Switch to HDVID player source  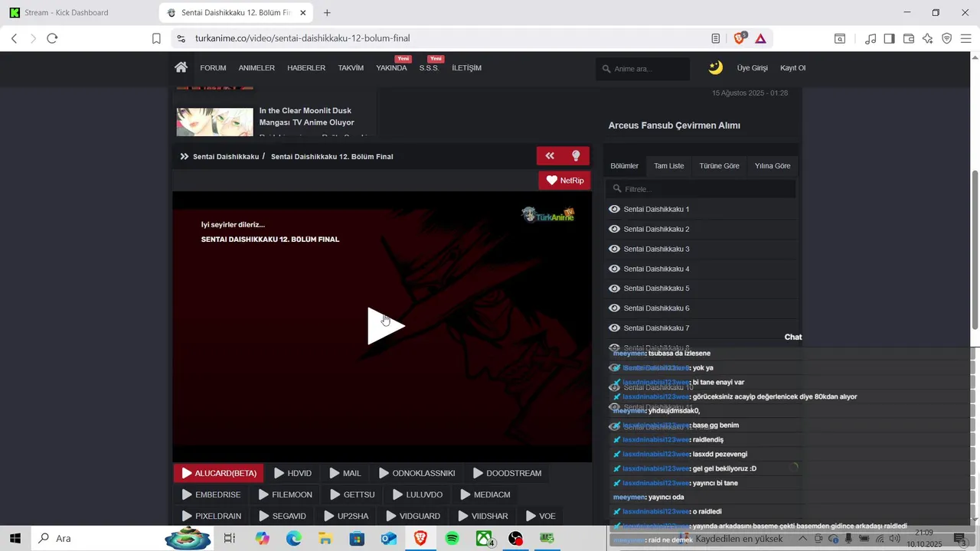pyautogui.click(x=292, y=473)
